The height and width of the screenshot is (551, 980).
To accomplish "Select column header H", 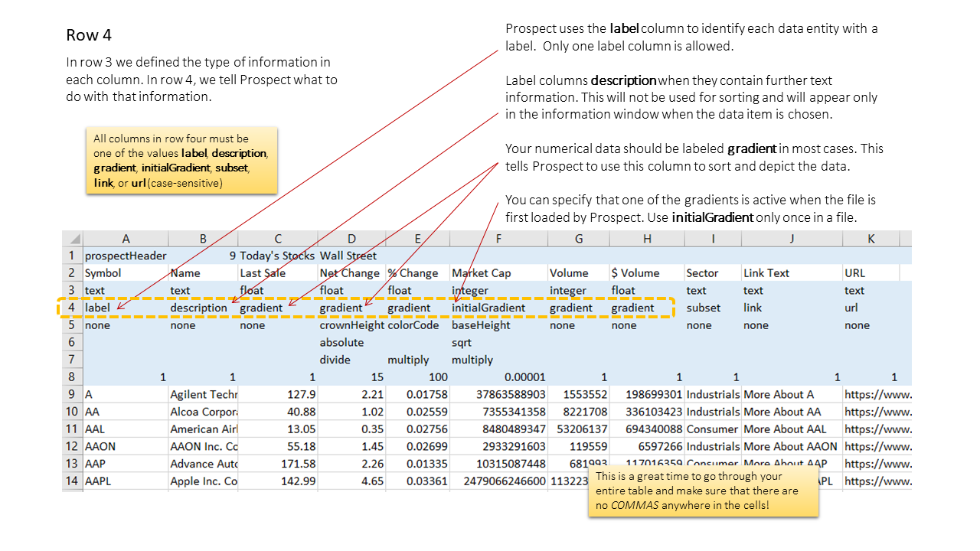I will 647,239.
